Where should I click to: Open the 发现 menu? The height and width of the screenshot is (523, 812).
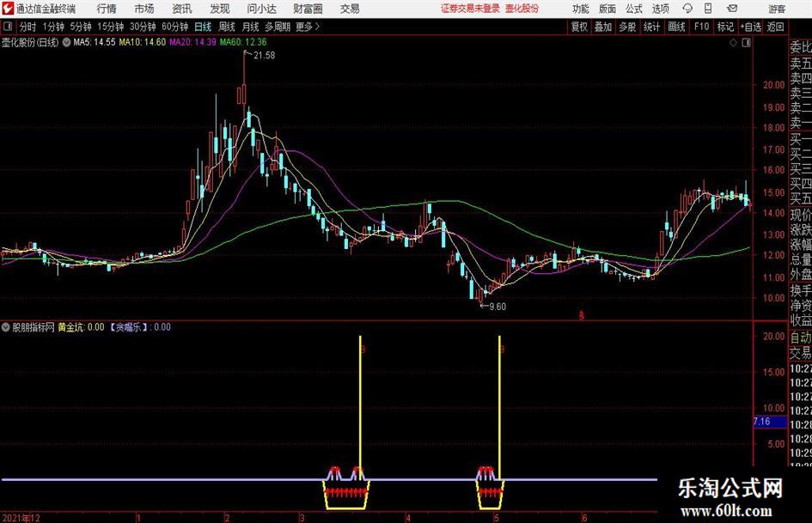tap(220, 9)
